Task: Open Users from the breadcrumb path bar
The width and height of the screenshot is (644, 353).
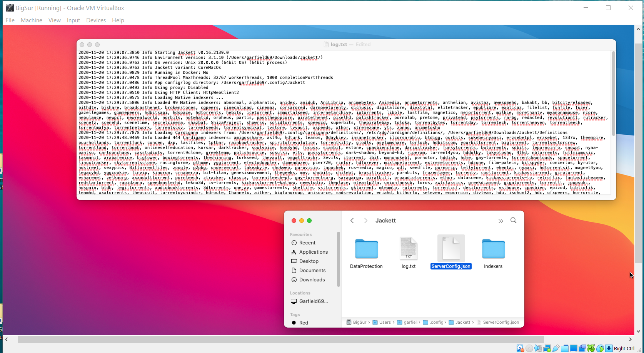Action: 385,322
